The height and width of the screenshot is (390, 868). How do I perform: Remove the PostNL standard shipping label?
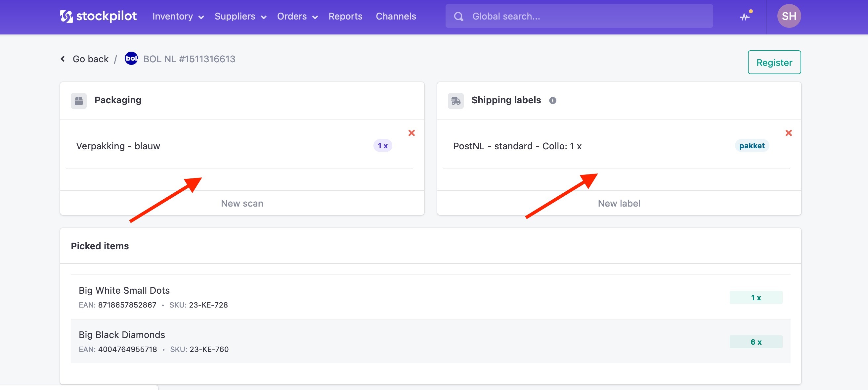click(x=789, y=133)
